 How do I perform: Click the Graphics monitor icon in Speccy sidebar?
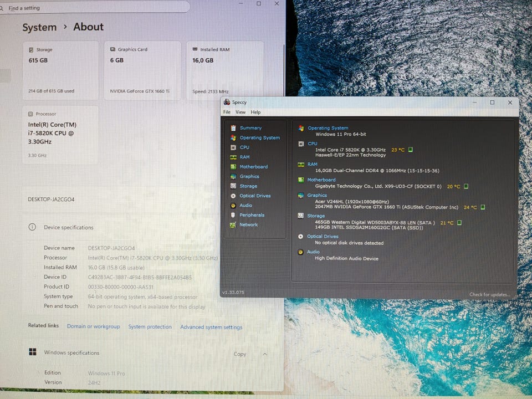pos(233,176)
